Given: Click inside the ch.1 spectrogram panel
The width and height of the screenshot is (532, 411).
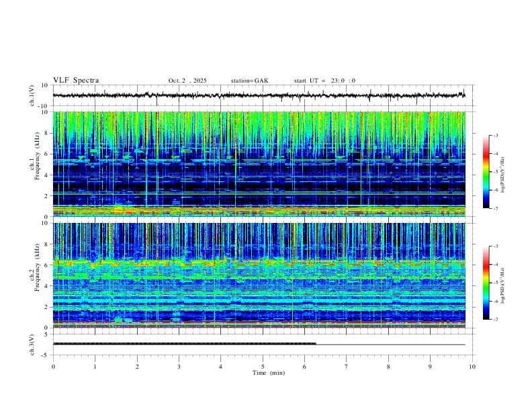Looking at the screenshot, I should pyautogui.click(x=259, y=164).
